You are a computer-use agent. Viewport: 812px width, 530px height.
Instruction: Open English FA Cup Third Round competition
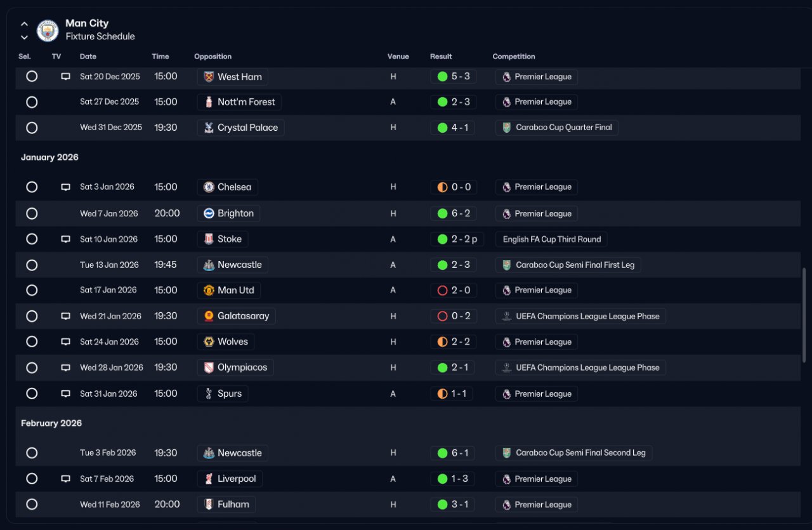click(x=551, y=239)
